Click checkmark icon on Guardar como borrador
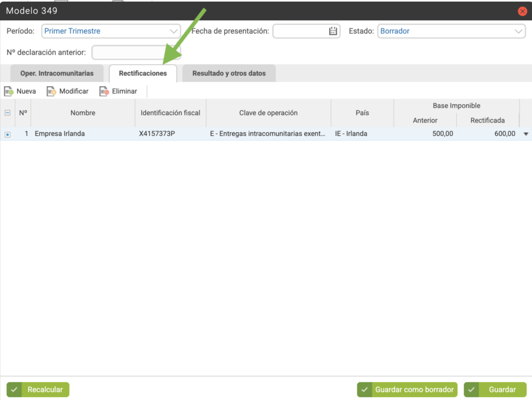Viewport: 532px width, 400px height. (x=364, y=390)
